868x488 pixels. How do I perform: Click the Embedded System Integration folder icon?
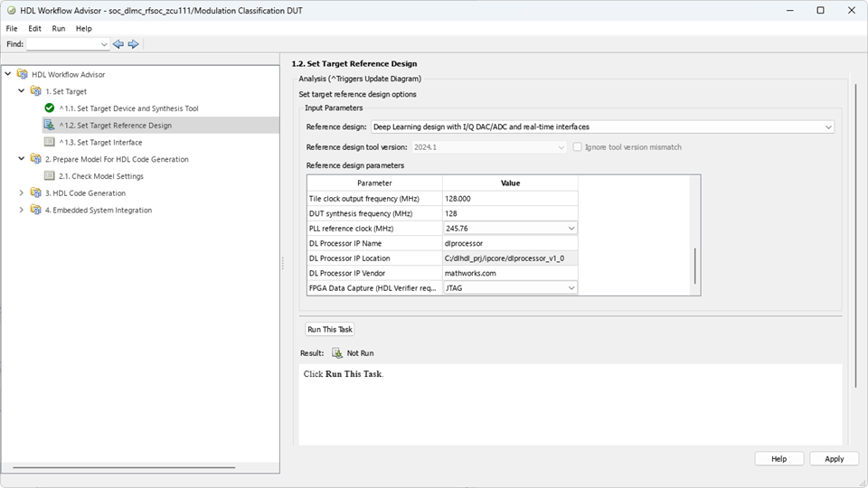click(36, 211)
